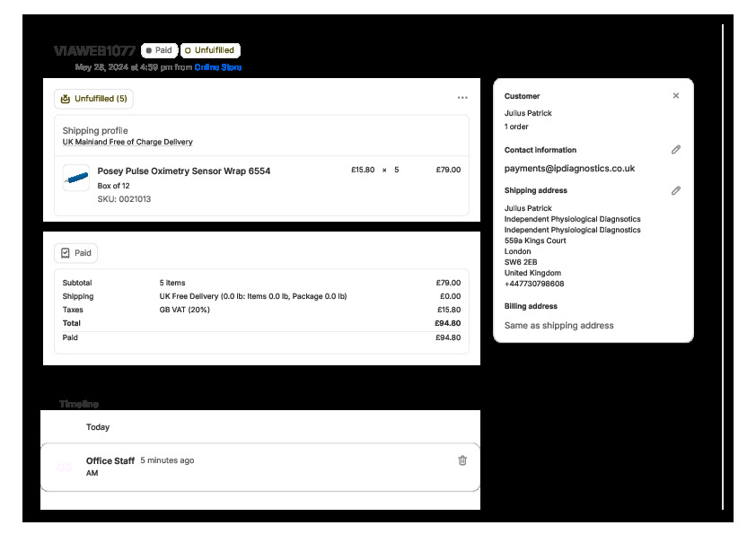Open the three-dot menu on the Unfulfilled card
The width and height of the screenshot is (756, 534).
click(x=462, y=98)
